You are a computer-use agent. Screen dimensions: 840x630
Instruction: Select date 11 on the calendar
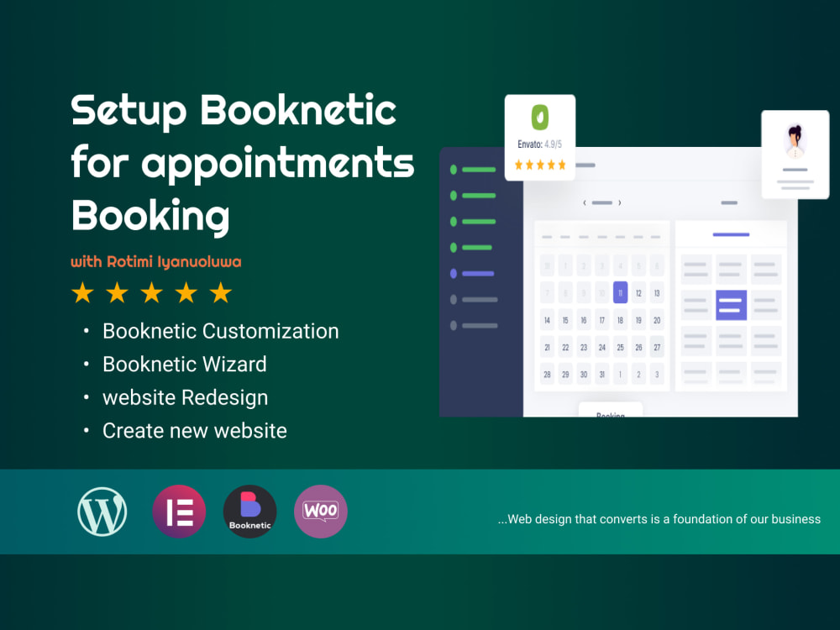point(620,292)
